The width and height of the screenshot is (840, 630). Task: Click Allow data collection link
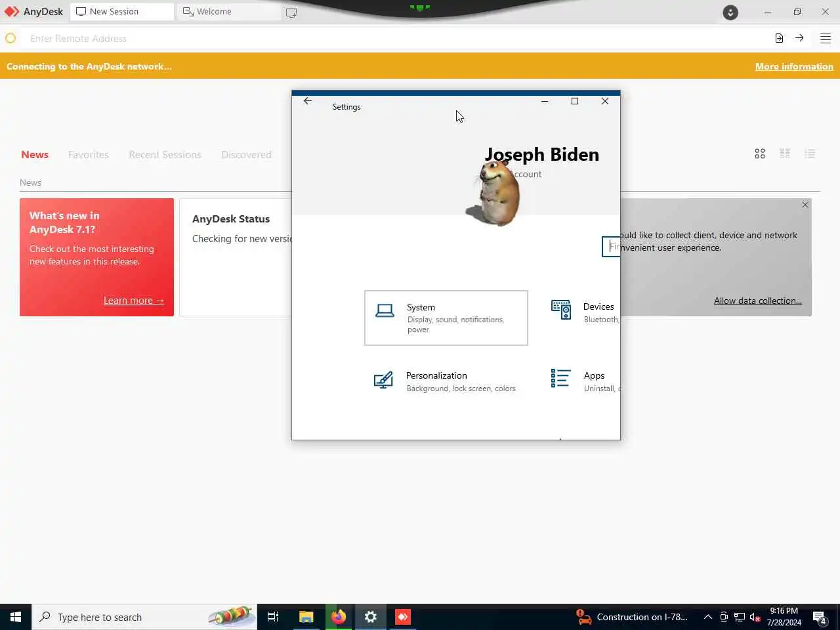(758, 301)
